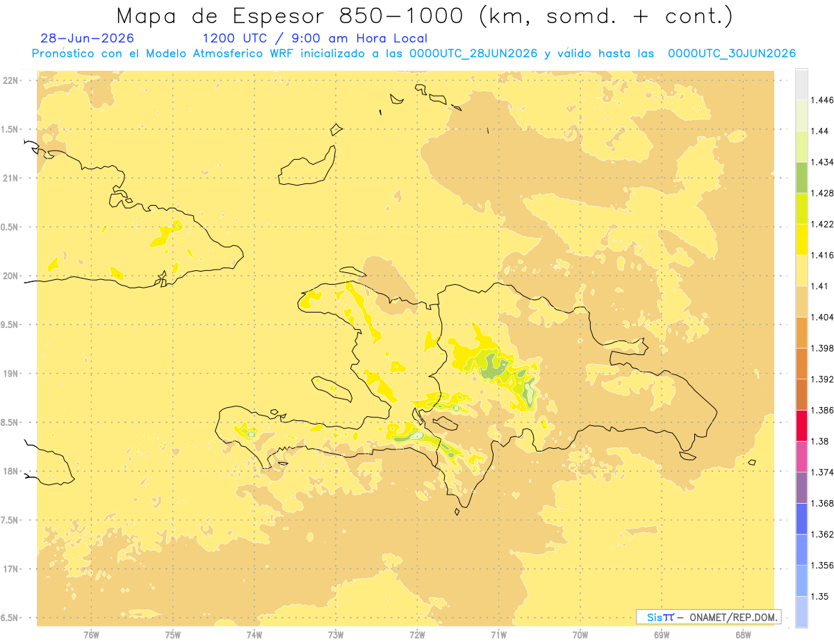Image resolution: width=834 pixels, height=644 pixels.
Task: Click the 17N latitude label
Action: (11, 569)
